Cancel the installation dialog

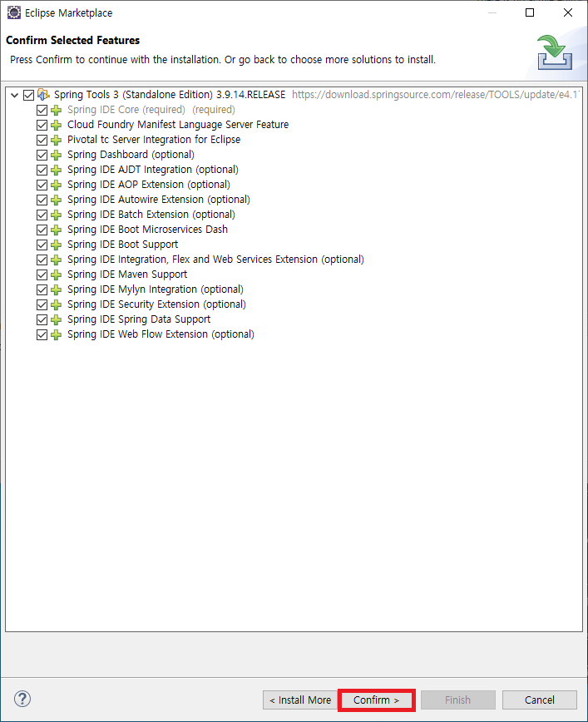point(539,700)
